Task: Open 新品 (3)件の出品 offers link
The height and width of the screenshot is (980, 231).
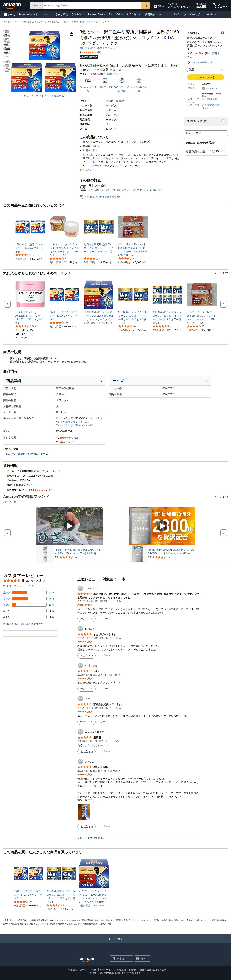Action: coord(206,151)
